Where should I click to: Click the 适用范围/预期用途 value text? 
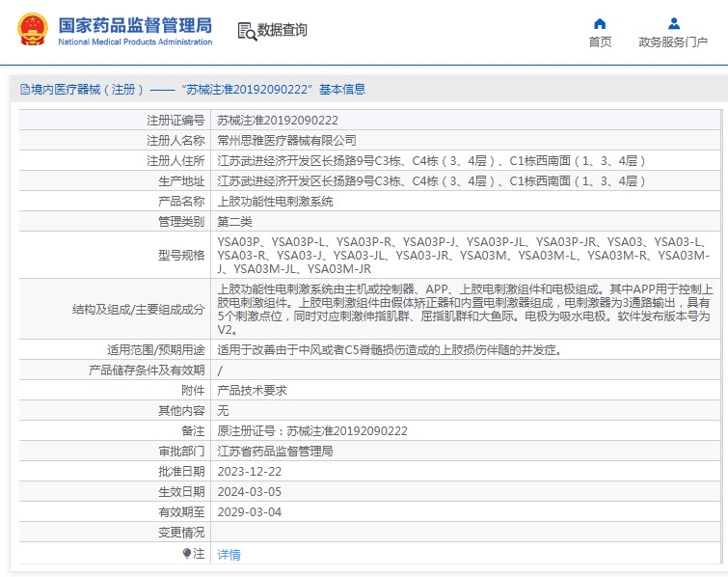click(x=390, y=350)
